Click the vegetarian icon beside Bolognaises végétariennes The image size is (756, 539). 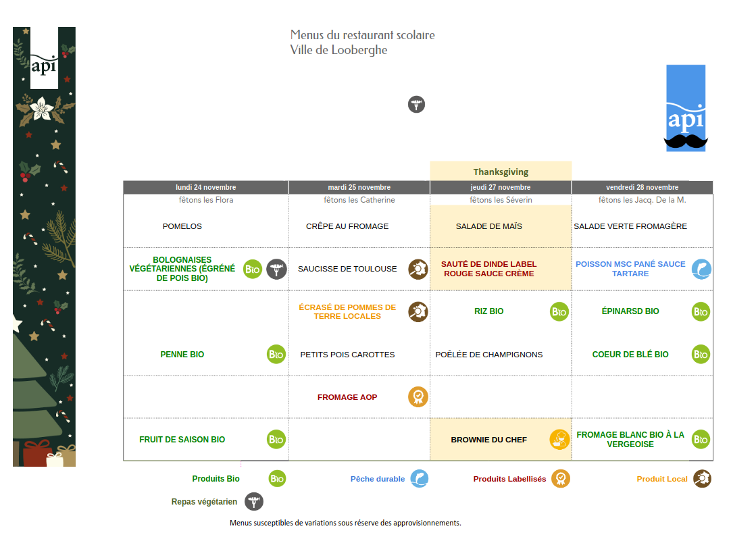pos(276,269)
